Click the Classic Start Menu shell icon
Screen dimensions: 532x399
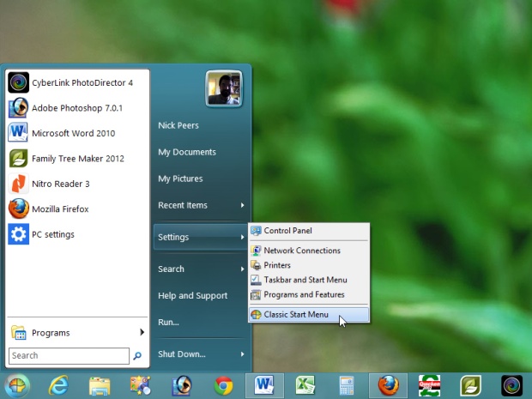coord(256,315)
